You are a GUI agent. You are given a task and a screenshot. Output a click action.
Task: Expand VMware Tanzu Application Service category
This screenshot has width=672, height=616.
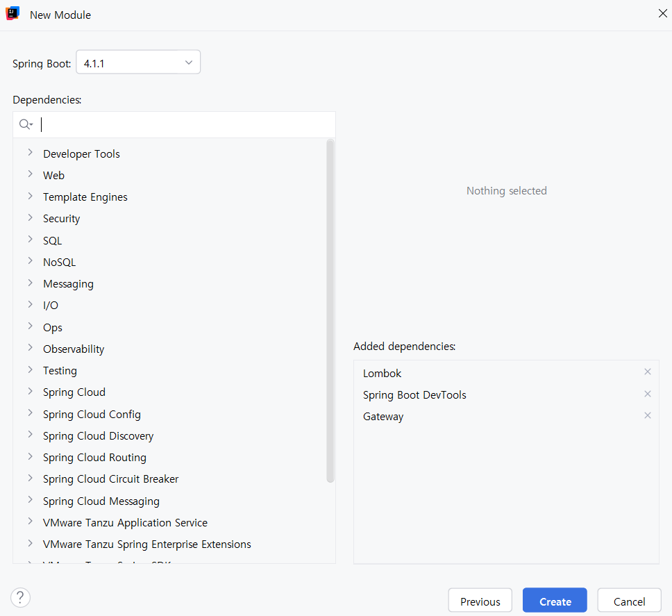(x=30, y=522)
